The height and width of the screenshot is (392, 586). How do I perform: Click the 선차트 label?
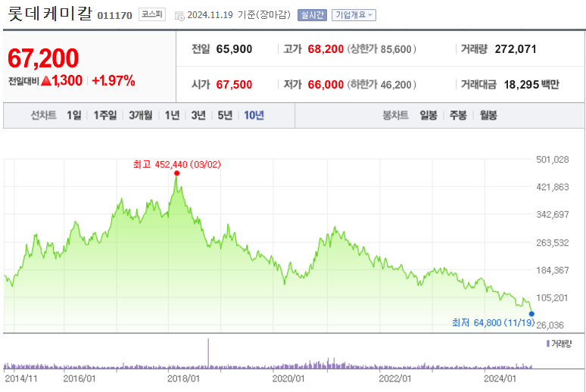pos(43,115)
